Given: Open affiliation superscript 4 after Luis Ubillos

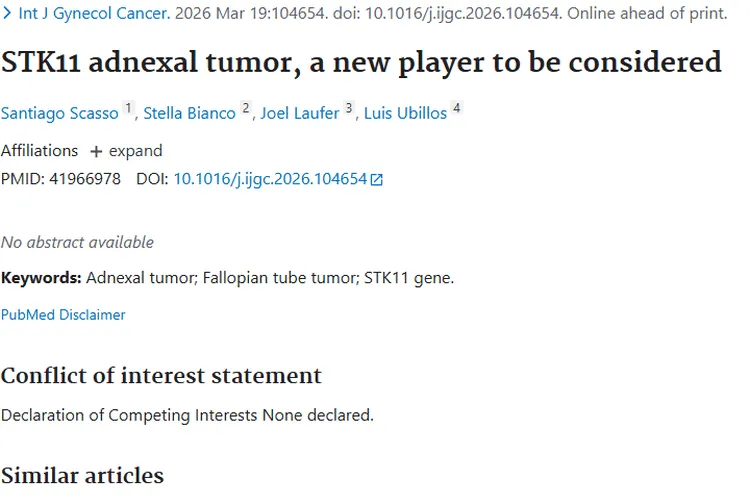Looking at the screenshot, I should (456, 109).
